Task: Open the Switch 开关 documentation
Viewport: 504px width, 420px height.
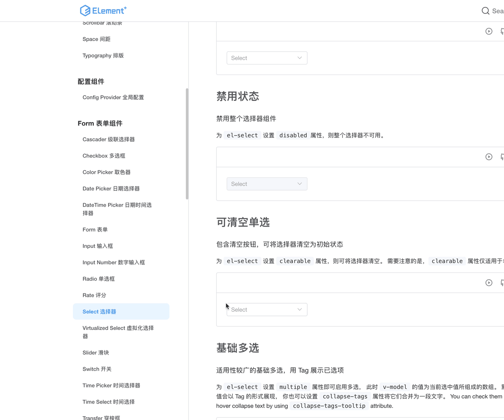Action: pyautogui.click(x=97, y=369)
